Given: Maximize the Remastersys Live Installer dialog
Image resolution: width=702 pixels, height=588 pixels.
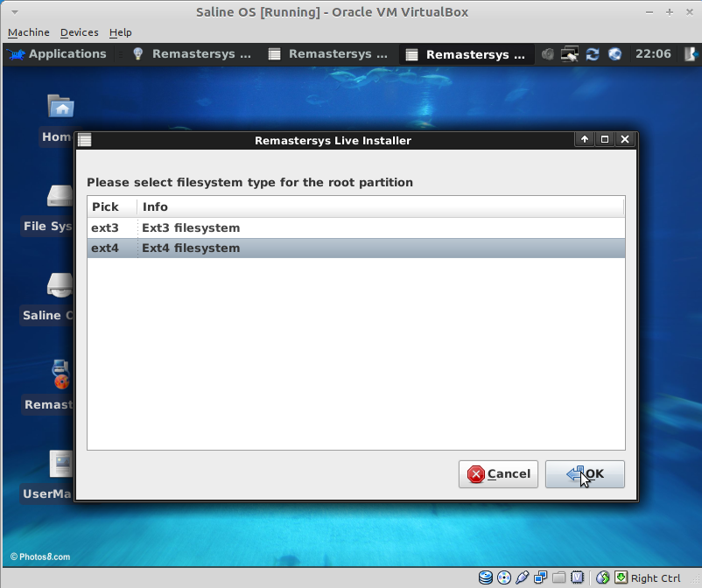Looking at the screenshot, I should [x=604, y=139].
